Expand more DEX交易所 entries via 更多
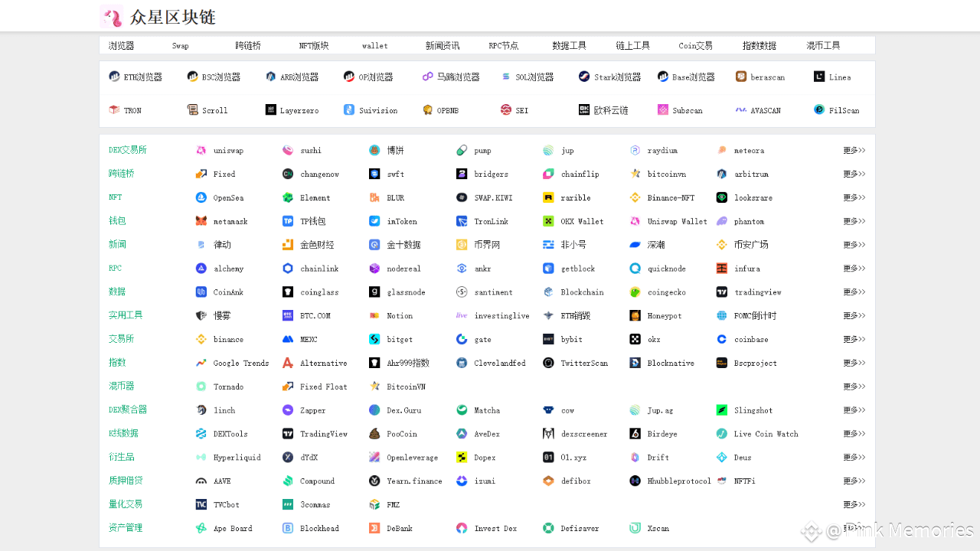 point(854,150)
